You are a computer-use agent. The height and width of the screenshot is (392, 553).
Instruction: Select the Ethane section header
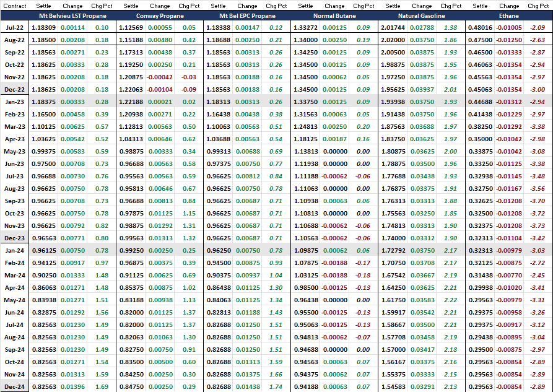pos(509,16)
